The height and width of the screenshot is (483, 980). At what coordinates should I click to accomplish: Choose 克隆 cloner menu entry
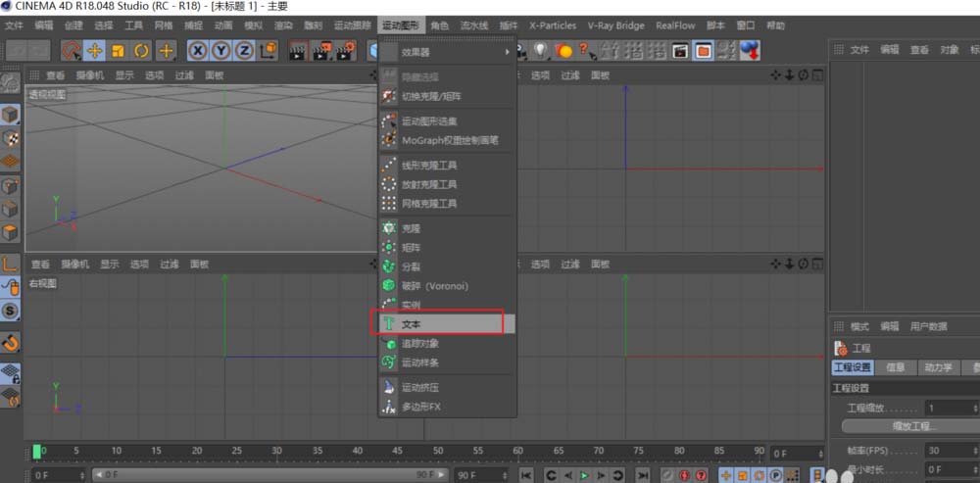point(447,228)
